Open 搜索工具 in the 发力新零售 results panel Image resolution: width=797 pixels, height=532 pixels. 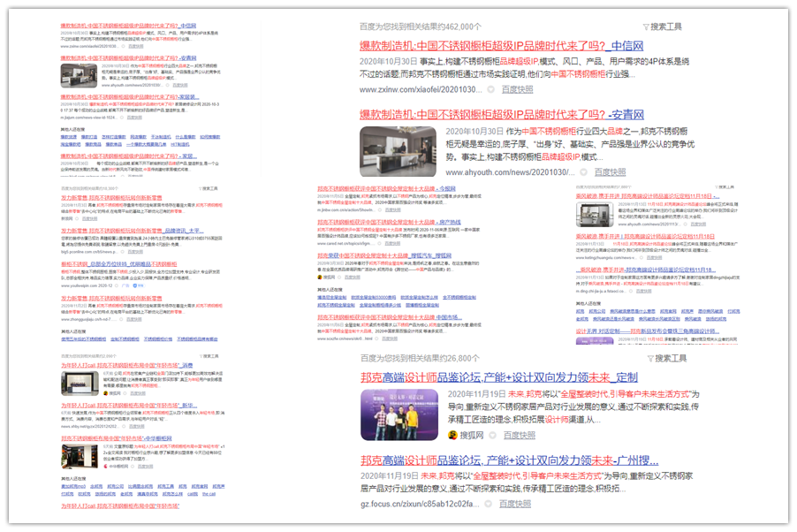point(208,188)
